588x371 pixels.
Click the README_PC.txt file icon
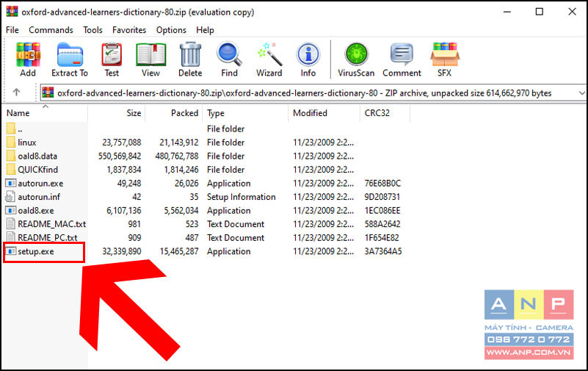click(x=11, y=238)
